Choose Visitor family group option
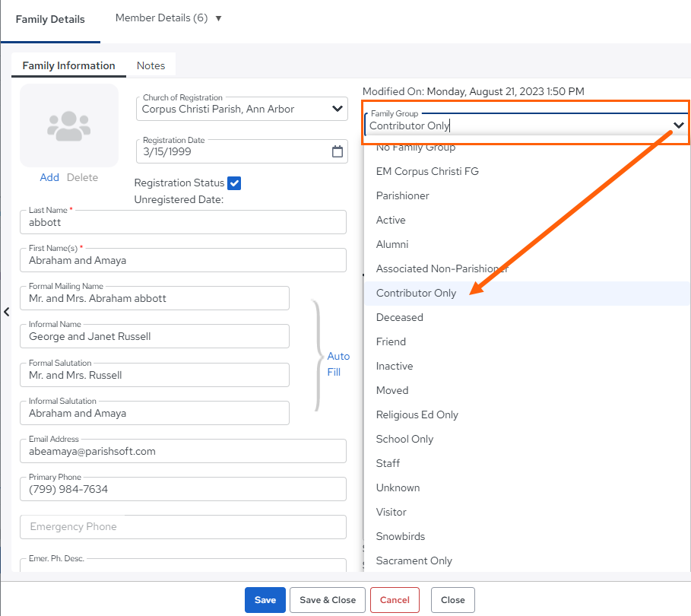 (x=527, y=512)
